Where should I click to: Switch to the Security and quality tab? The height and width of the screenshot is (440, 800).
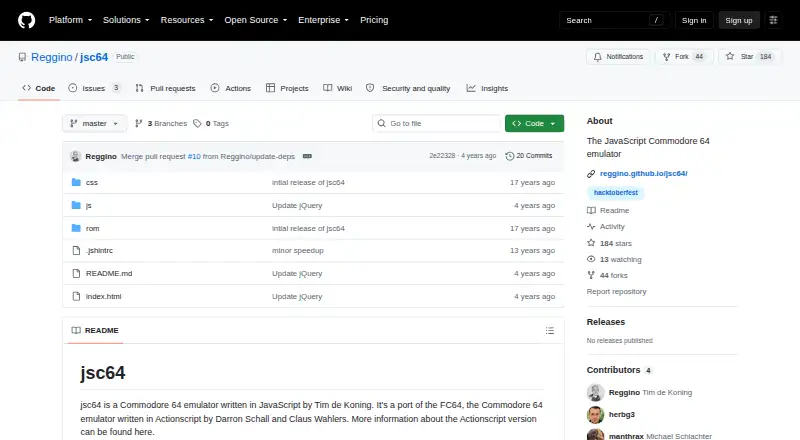(408, 88)
